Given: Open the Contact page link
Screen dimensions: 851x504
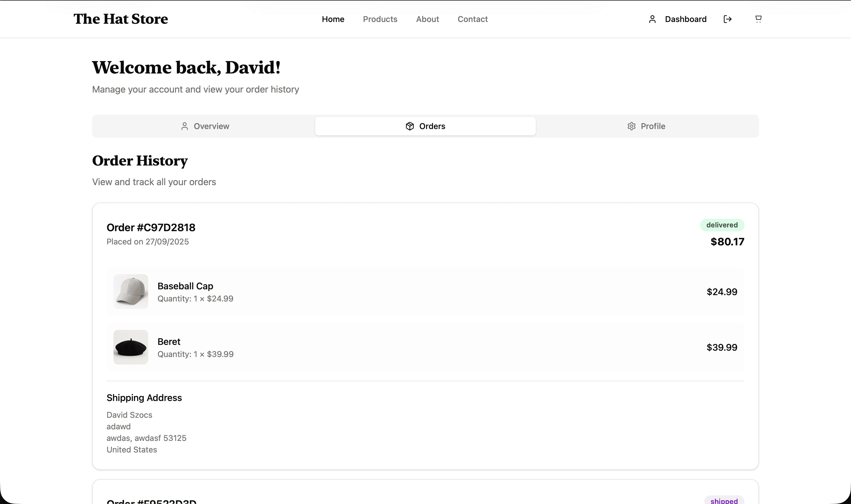Looking at the screenshot, I should (x=472, y=19).
